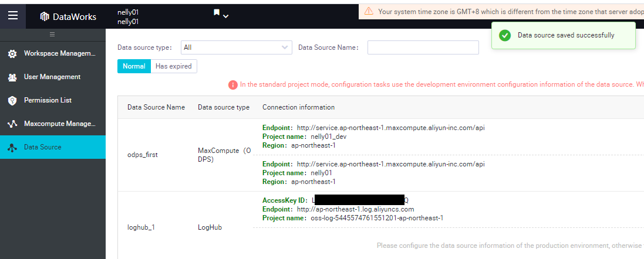Click the Connection information column header

pos(299,107)
